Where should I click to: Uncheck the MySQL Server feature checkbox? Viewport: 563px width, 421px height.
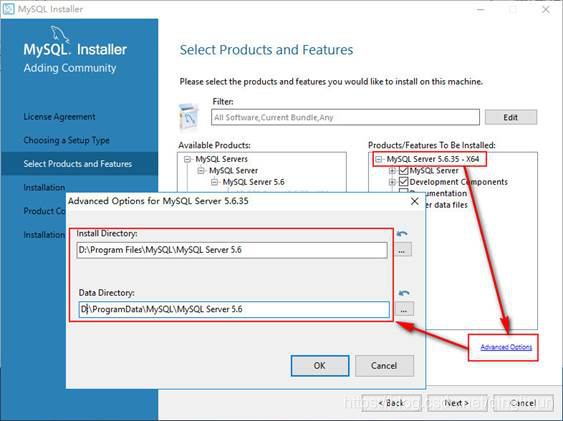[404, 170]
